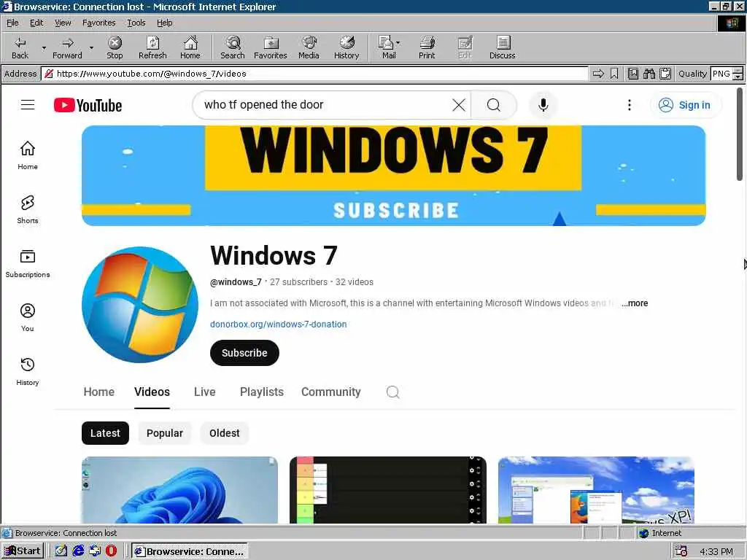
Task: Switch to the Live tab
Action: [205, 392]
